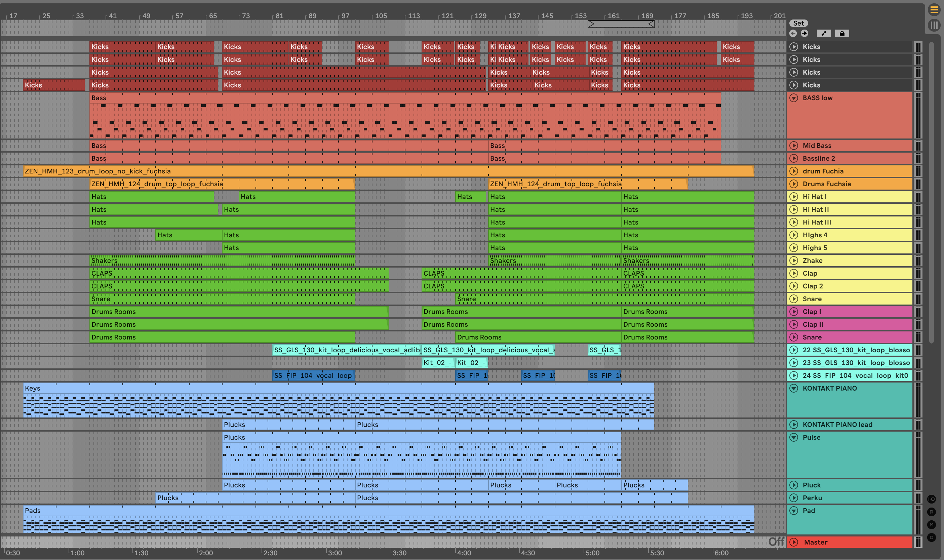Click the Set locator button

click(x=798, y=23)
